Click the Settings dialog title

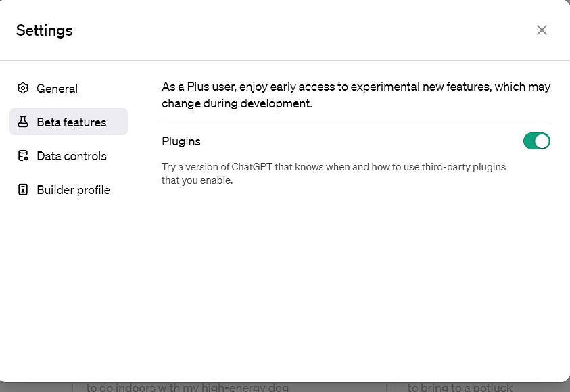click(x=45, y=30)
